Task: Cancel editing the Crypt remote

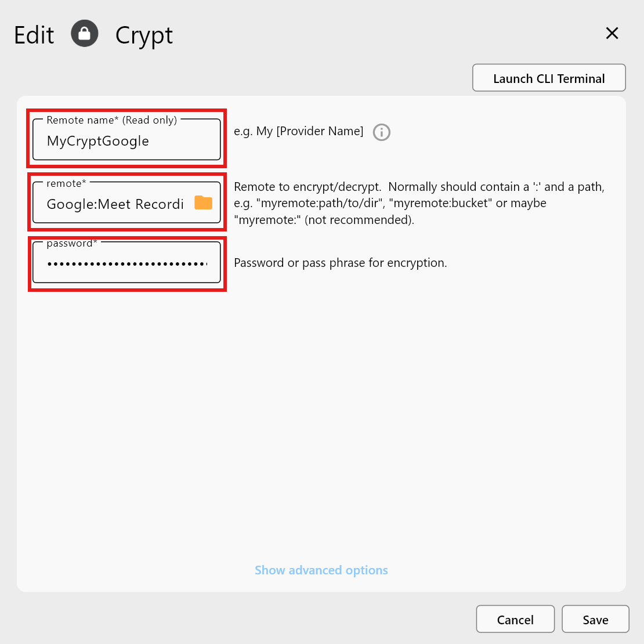Action: pyautogui.click(x=515, y=619)
